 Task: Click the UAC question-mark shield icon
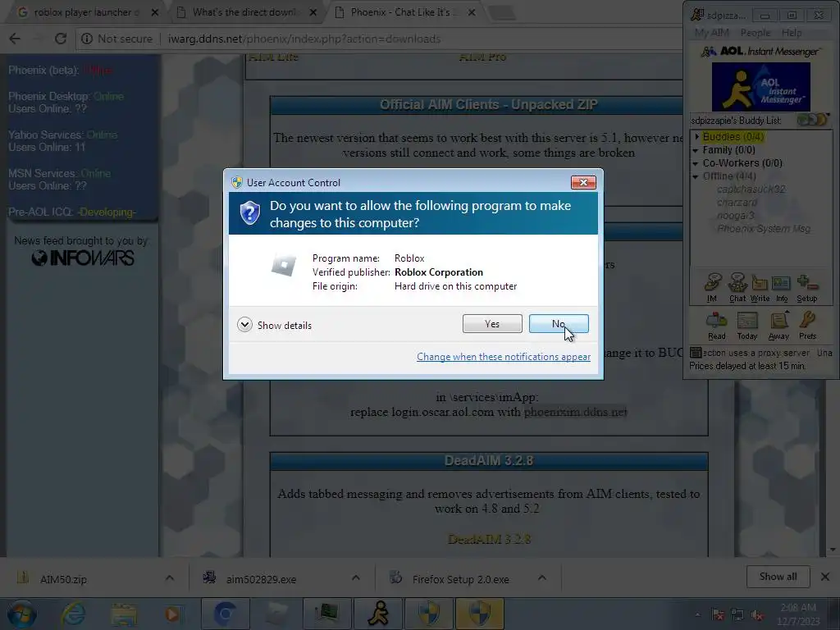[x=249, y=213]
